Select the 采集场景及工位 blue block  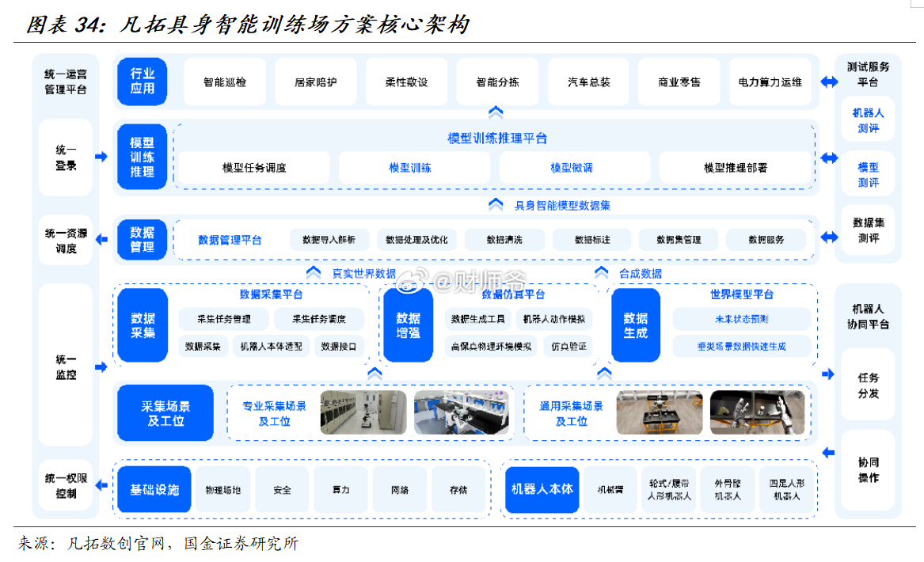pyautogui.click(x=165, y=413)
